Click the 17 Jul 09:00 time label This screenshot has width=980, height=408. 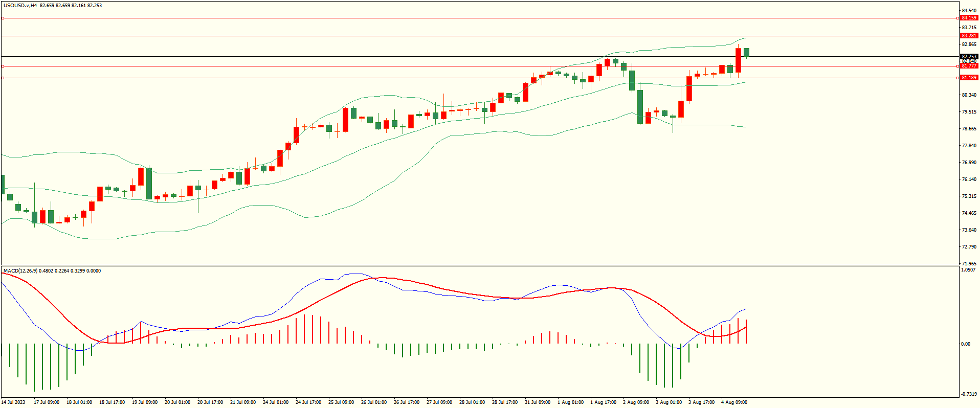47,402
